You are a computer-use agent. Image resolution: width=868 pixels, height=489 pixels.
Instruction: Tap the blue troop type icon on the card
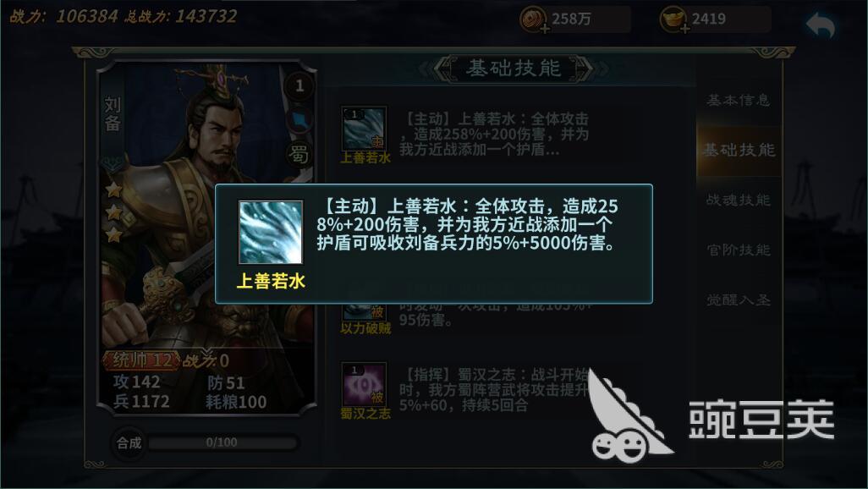pos(299,120)
